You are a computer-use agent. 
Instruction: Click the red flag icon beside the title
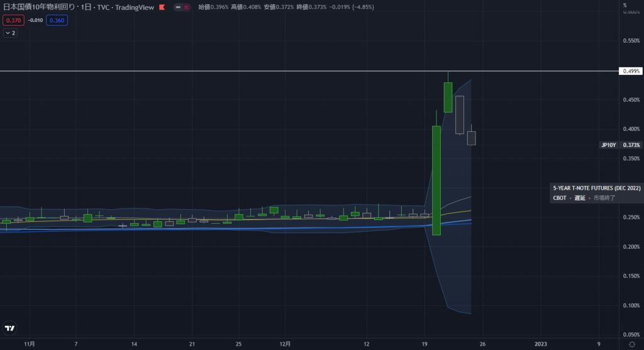(x=162, y=8)
